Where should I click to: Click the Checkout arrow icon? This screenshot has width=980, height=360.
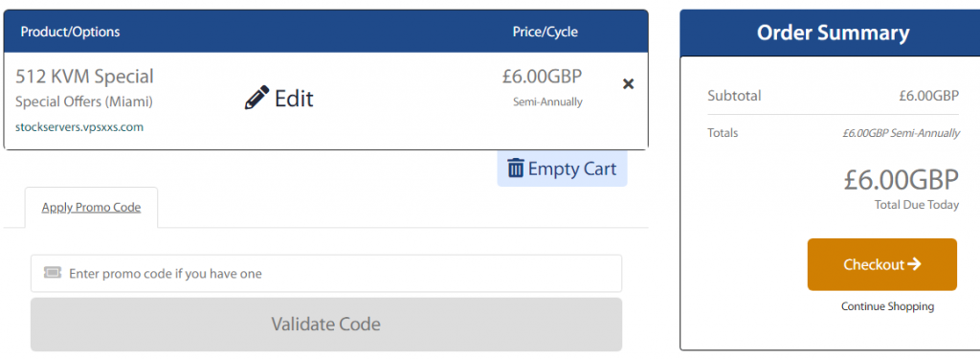[x=914, y=264]
